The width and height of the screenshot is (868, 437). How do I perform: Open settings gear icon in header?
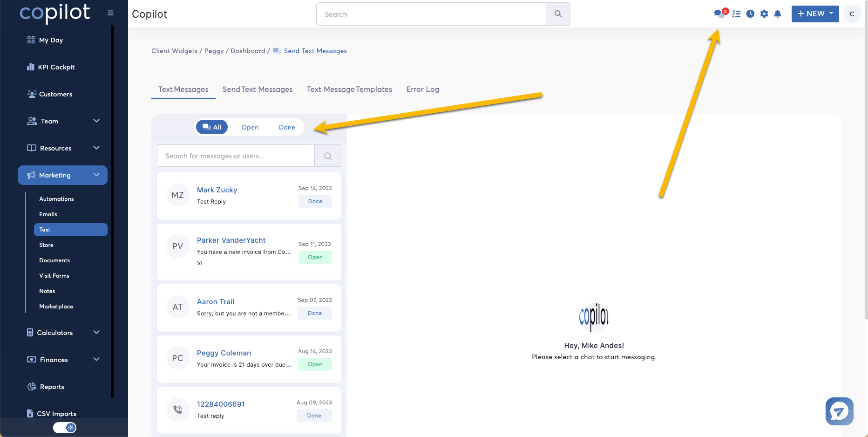point(764,14)
